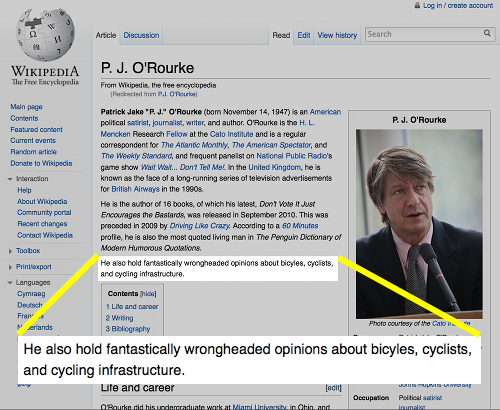
Task: Open the British Airways link
Action: (135, 189)
